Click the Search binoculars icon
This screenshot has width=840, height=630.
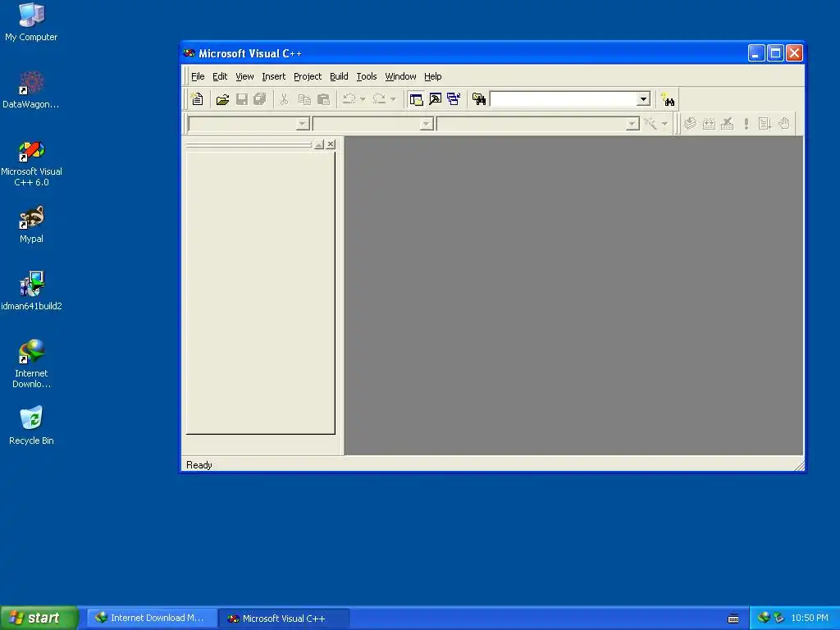pyautogui.click(x=668, y=99)
